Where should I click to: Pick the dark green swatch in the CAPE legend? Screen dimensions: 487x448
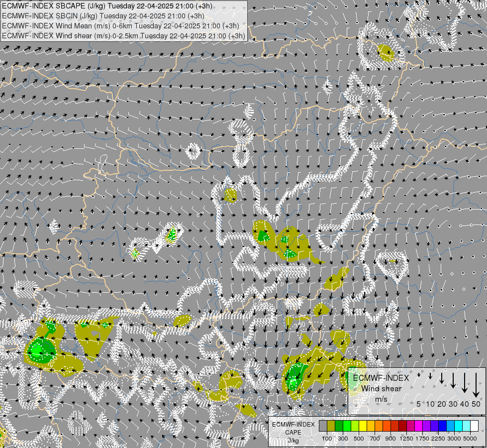[x=339, y=426]
